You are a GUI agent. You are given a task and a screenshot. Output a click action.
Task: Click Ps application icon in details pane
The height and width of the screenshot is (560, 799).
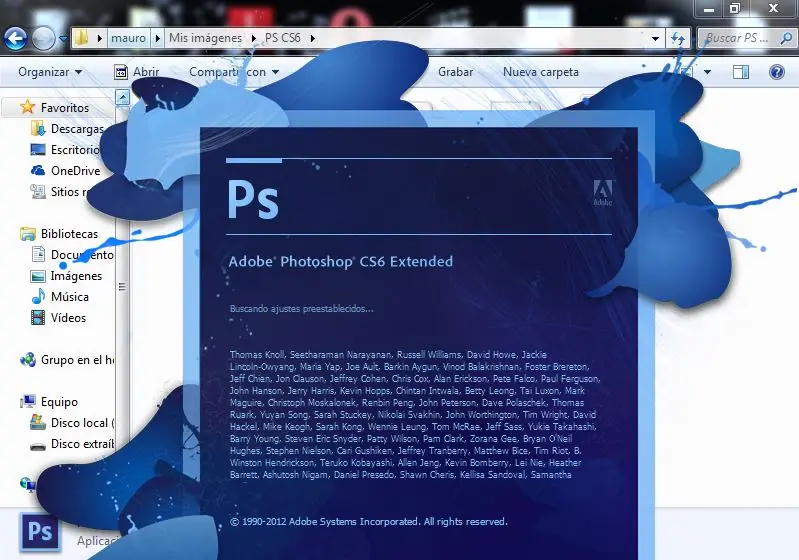tap(40, 532)
